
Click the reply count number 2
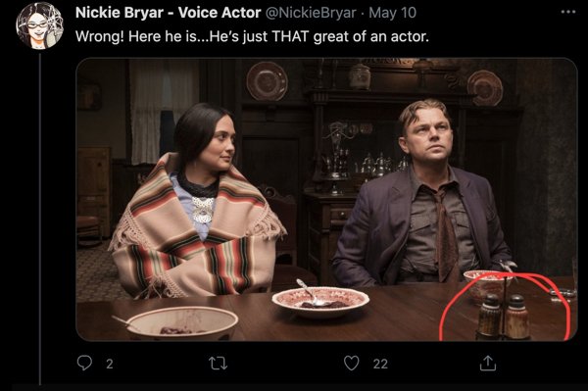109,364
